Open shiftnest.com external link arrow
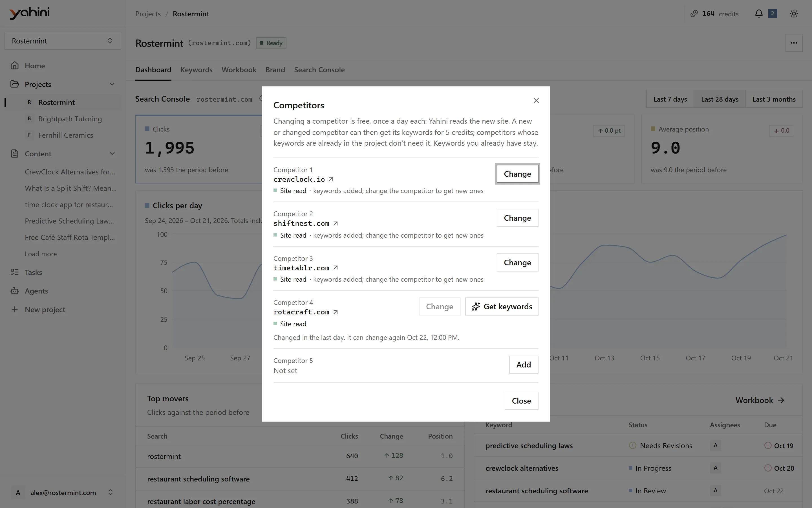Screen dimensions: 812x508 [335, 224]
